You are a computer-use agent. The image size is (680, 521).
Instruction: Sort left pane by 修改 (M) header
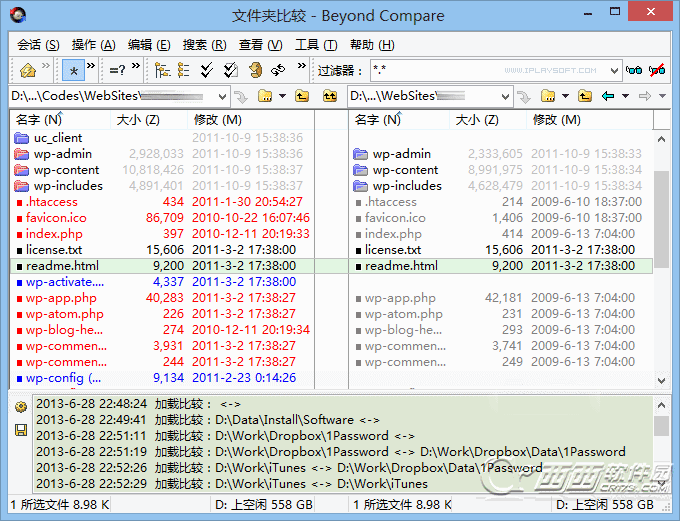(x=251, y=120)
